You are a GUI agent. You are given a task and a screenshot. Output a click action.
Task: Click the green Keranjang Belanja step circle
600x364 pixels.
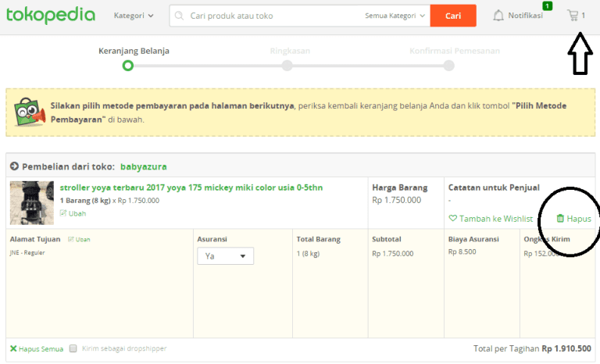point(128,66)
